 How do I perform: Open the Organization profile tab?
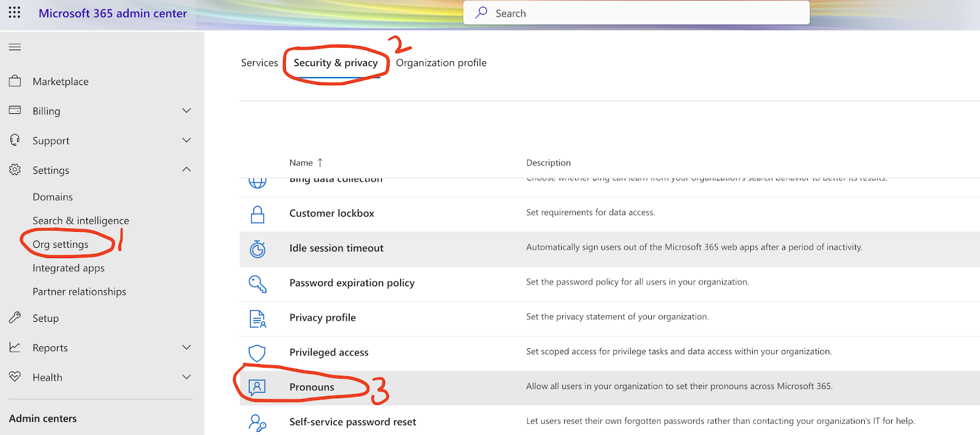click(x=441, y=62)
